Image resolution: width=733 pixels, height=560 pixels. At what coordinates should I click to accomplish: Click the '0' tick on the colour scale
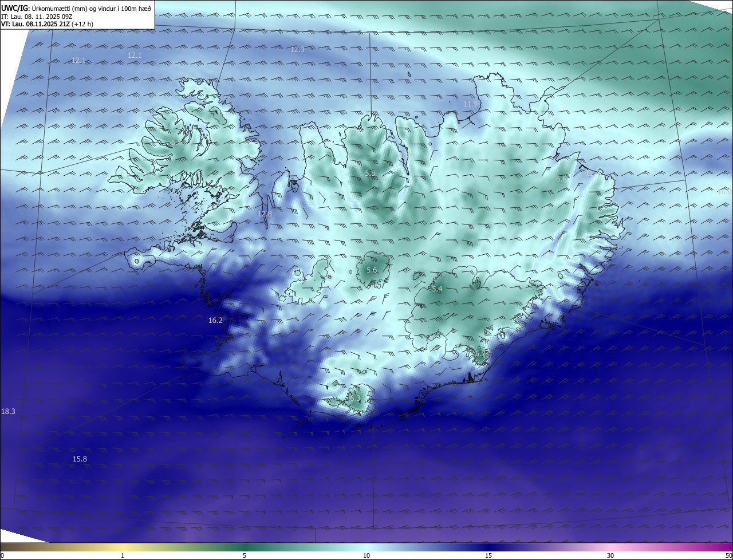(2, 555)
